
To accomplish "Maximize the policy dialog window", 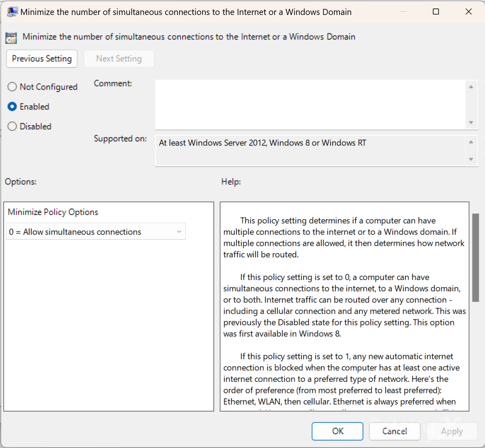I will click(x=436, y=12).
